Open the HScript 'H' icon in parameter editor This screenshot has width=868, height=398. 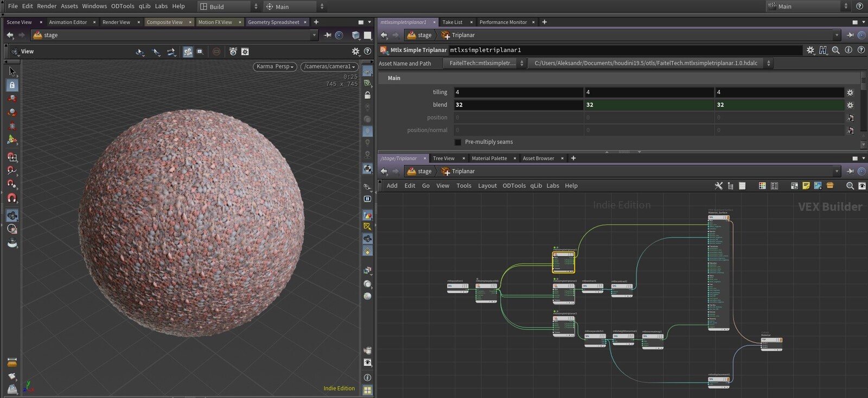823,50
